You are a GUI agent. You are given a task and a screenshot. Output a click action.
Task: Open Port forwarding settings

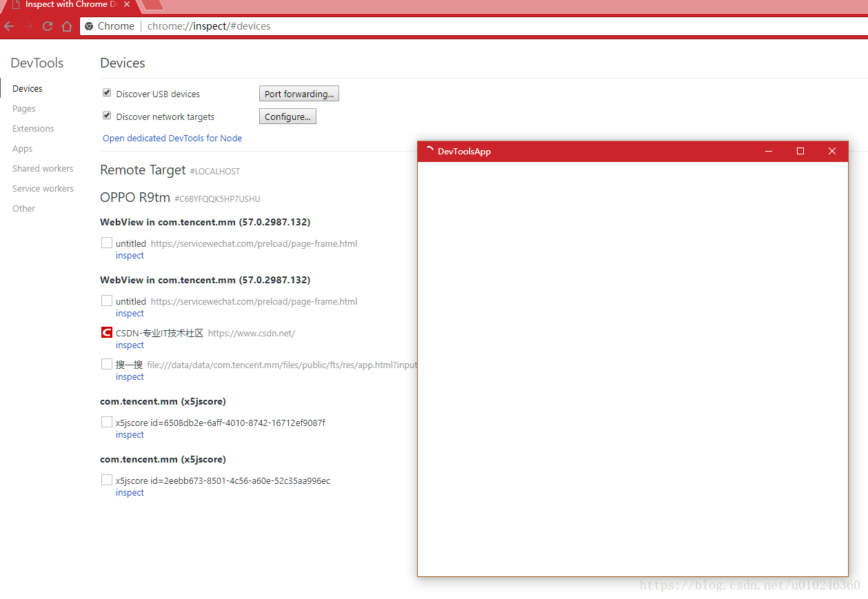299,94
